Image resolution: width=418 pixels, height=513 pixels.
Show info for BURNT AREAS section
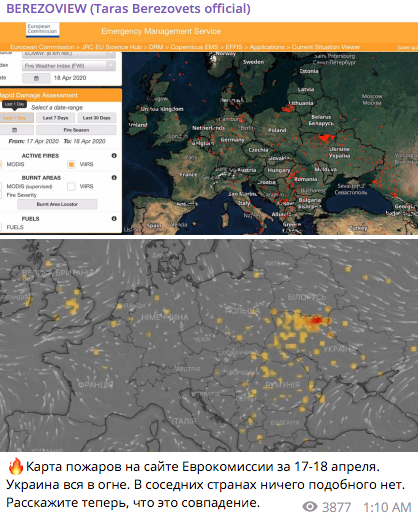[x=114, y=178]
